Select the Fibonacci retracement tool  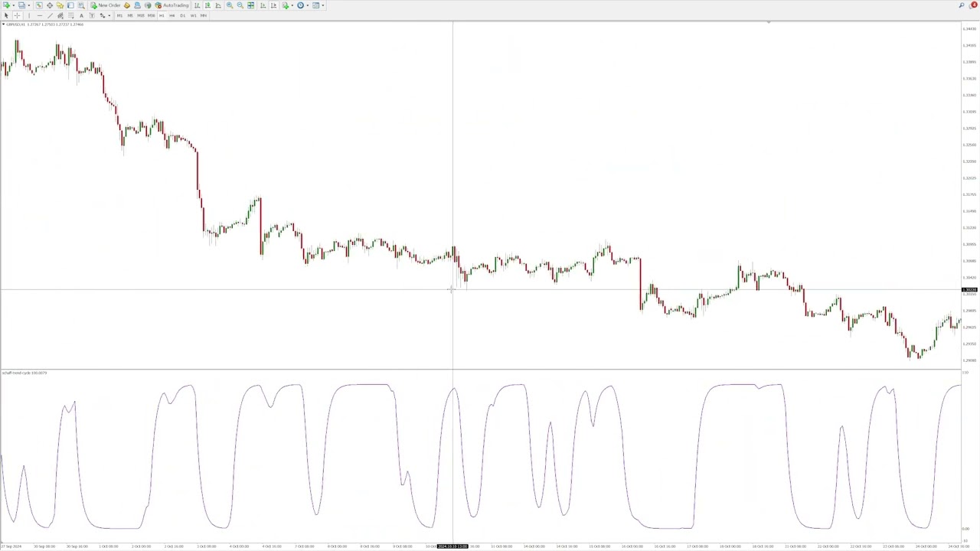tap(71, 15)
